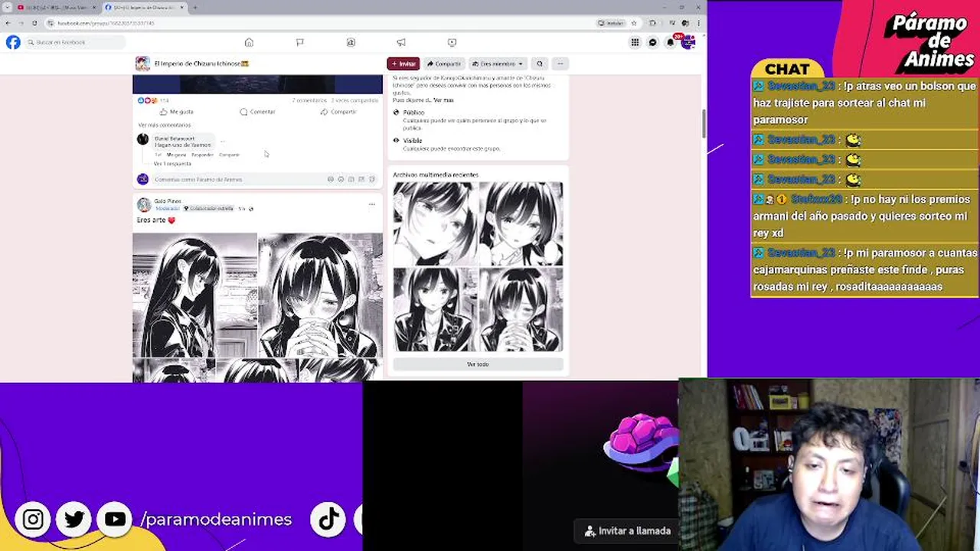This screenshot has height=551, width=980.
Task: Open the Pages flag icon
Action: [299, 42]
